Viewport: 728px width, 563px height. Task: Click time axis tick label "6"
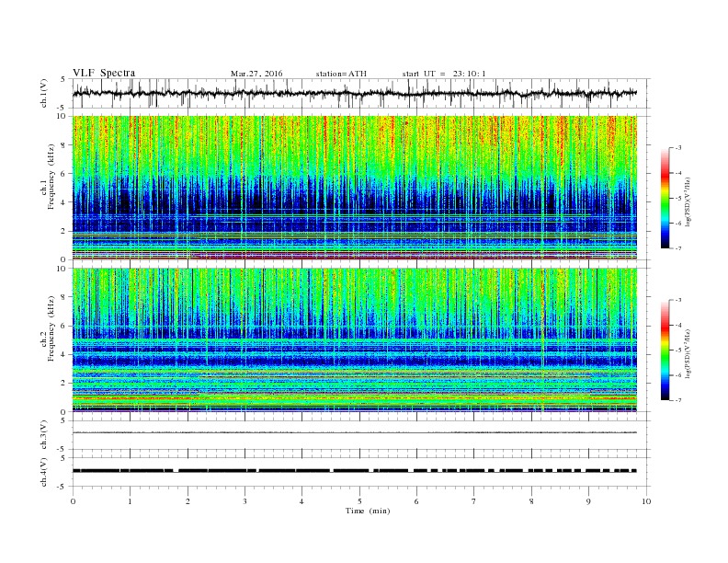pyautogui.click(x=416, y=501)
